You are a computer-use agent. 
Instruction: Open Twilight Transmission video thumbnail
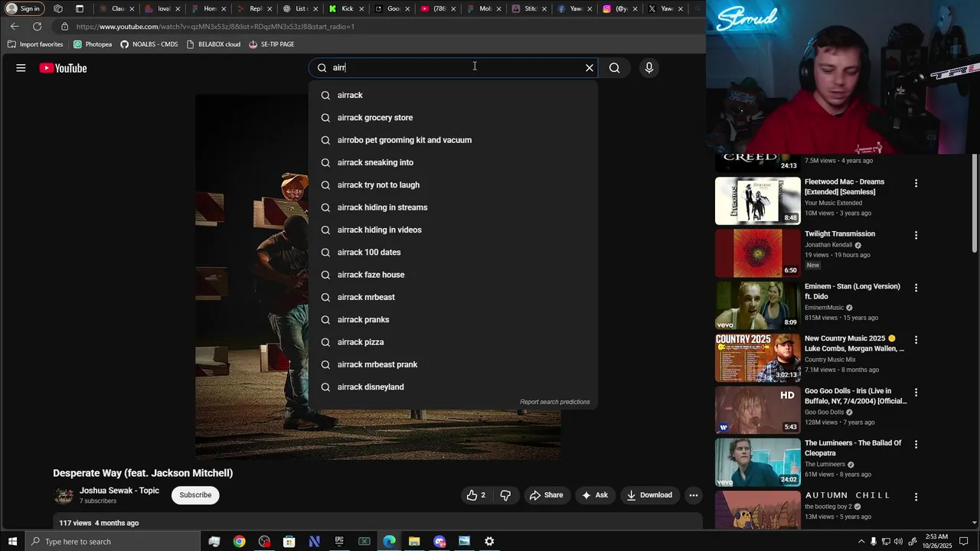[x=758, y=253]
